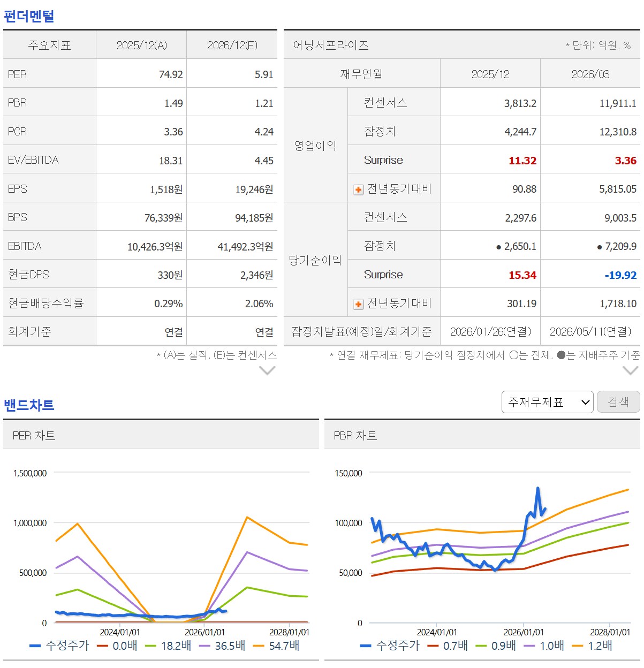
Task: Toggle 0.0배 legend series
Action: coord(117,646)
